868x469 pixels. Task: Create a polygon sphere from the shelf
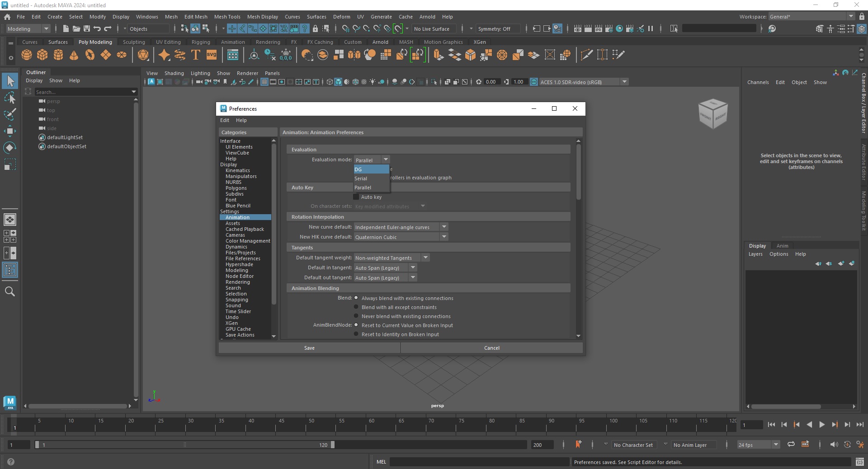click(x=26, y=55)
